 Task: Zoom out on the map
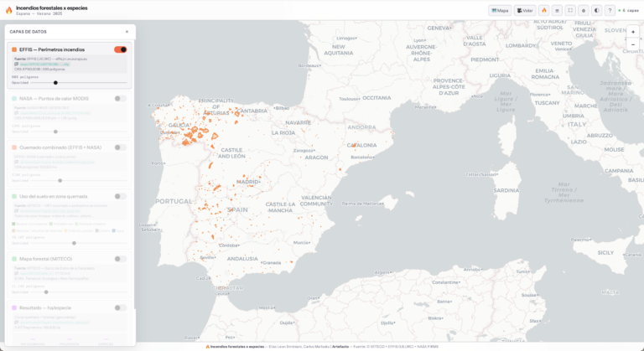[633, 44]
